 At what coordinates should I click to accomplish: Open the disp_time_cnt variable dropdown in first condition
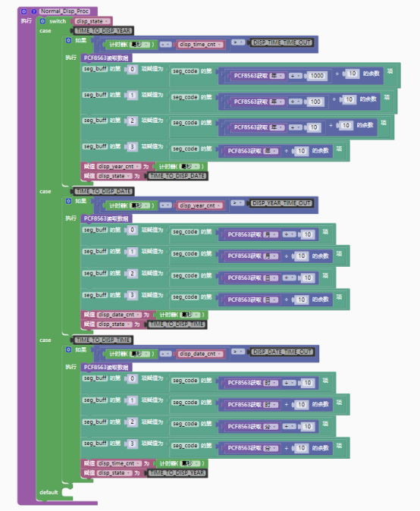click(x=200, y=44)
